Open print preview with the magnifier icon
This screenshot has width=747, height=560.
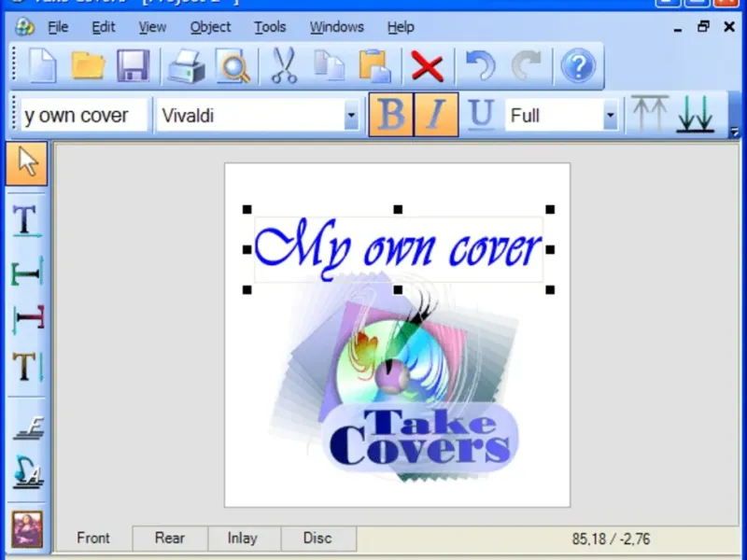(x=233, y=65)
